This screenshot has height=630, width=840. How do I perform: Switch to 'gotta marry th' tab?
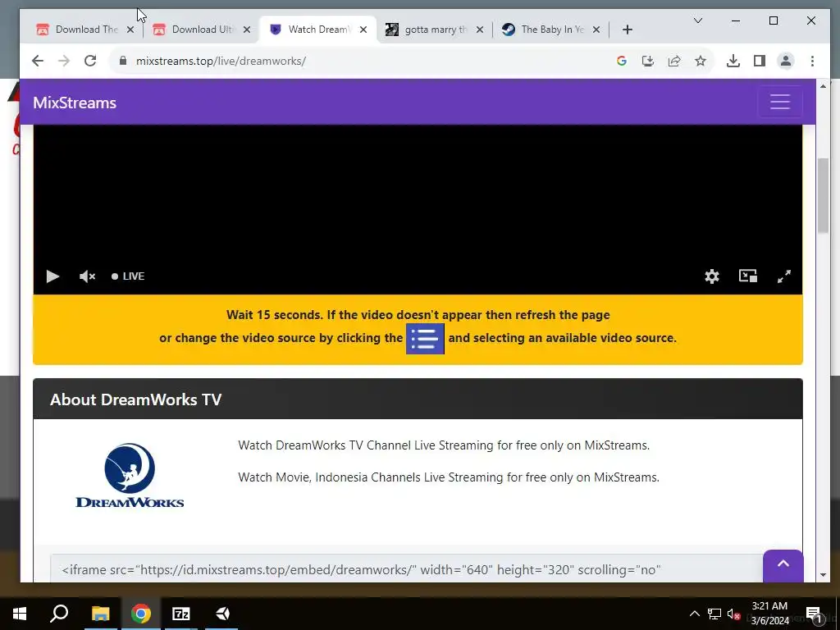click(x=435, y=30)
